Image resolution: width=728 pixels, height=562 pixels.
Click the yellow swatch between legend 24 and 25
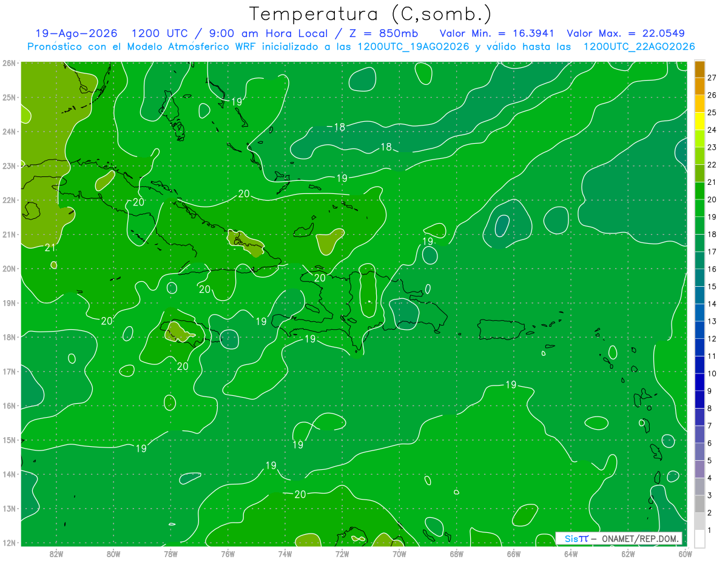(x=699, y=121)
